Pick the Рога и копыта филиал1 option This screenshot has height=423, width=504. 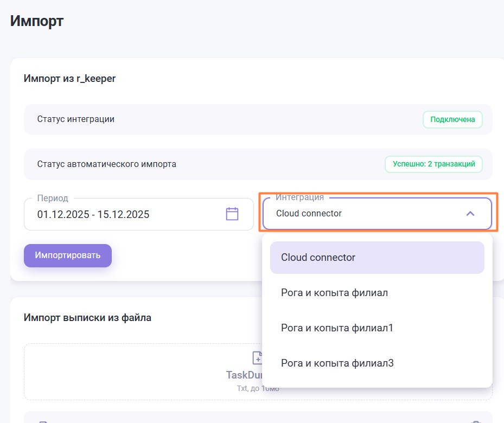click(x=337, y=328)
